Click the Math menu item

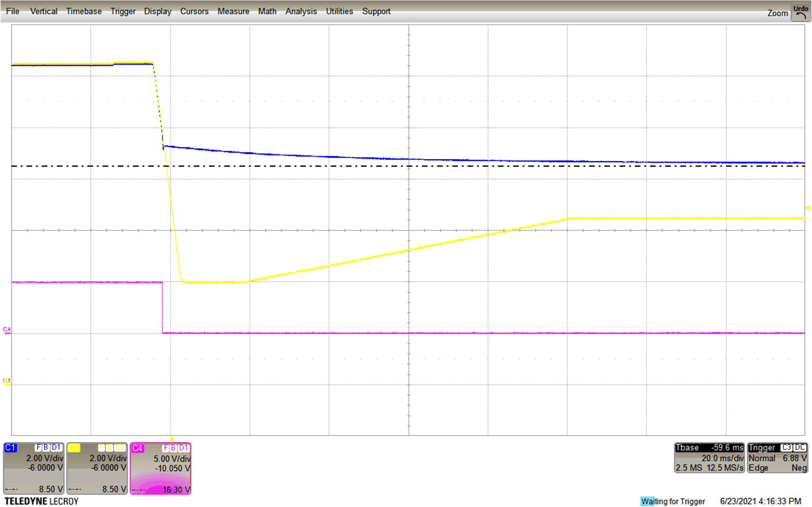pos(267,11)
